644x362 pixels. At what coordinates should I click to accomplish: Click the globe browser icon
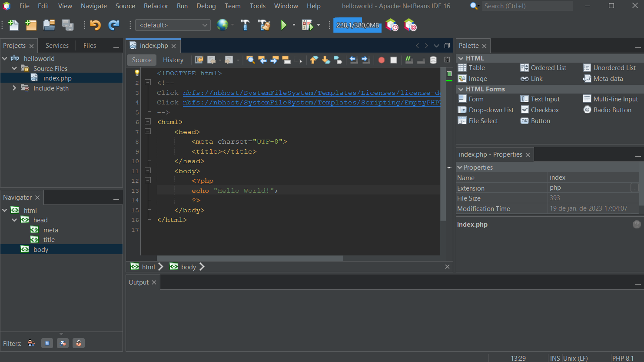tap(222, 25)
